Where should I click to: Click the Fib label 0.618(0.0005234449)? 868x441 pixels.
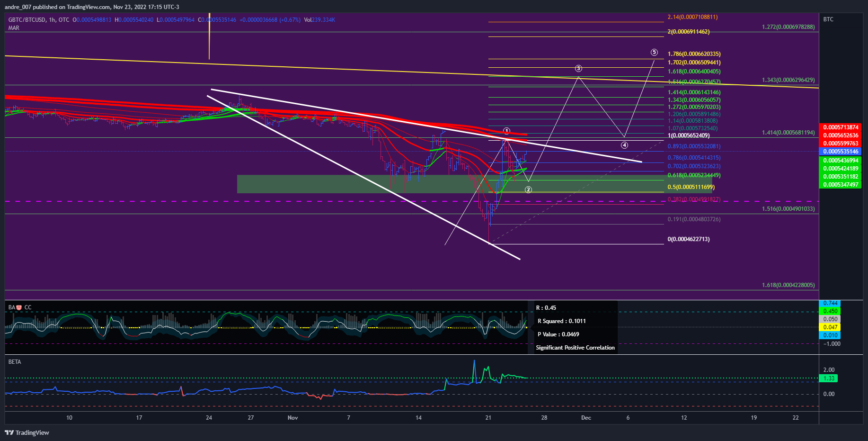tap(694, 175)
